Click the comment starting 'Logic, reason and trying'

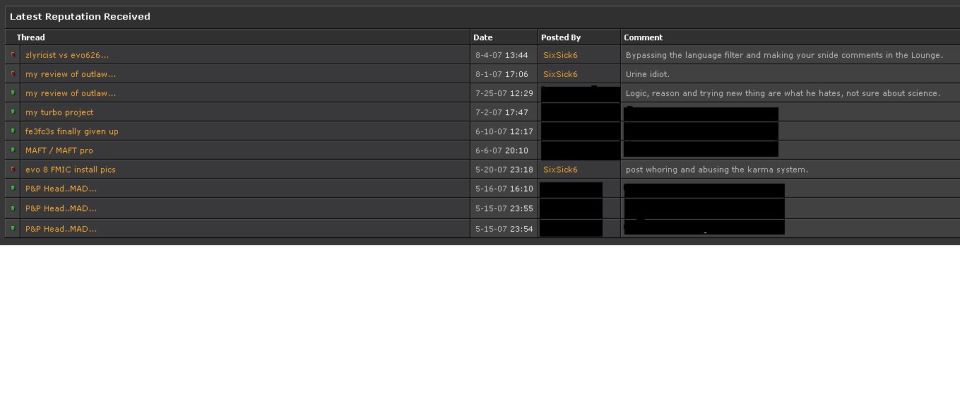click(782, 93)
